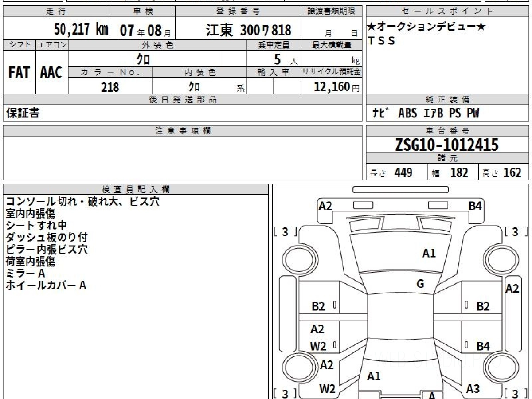Select the 車台番号 header
Image resolution: width=532 pixels, height=399 pixels.
[447, 131]
